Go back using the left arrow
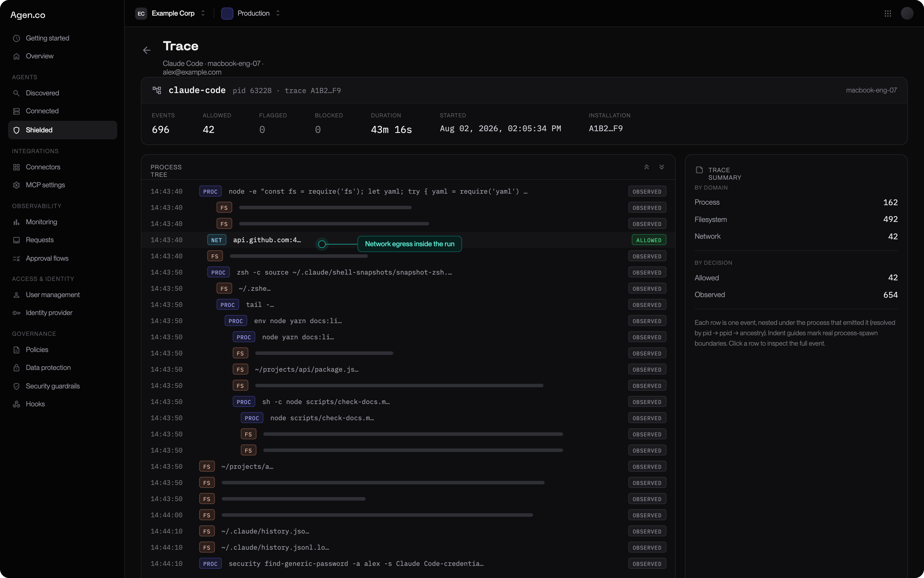 (147, 50)
